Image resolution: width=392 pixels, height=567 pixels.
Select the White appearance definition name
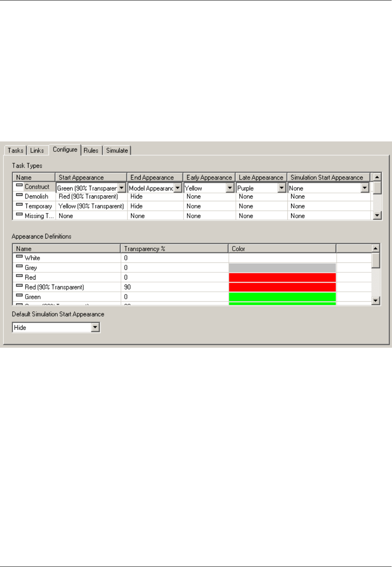[32, 258]
